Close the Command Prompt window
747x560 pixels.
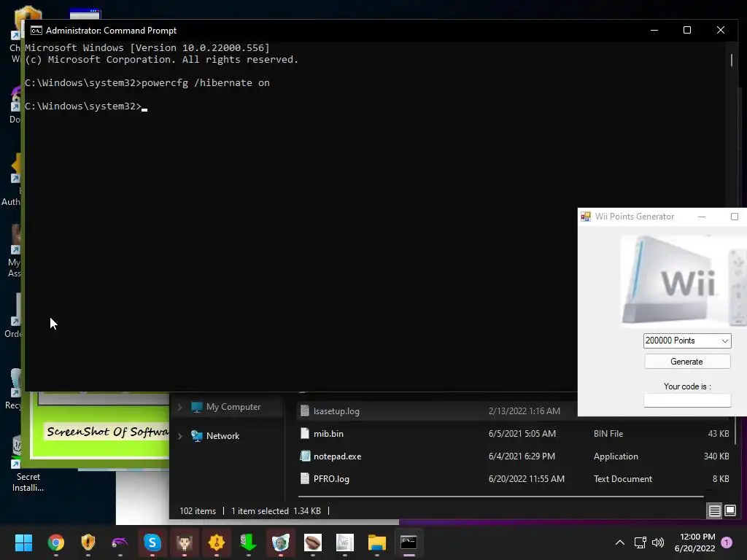point(720,30)
